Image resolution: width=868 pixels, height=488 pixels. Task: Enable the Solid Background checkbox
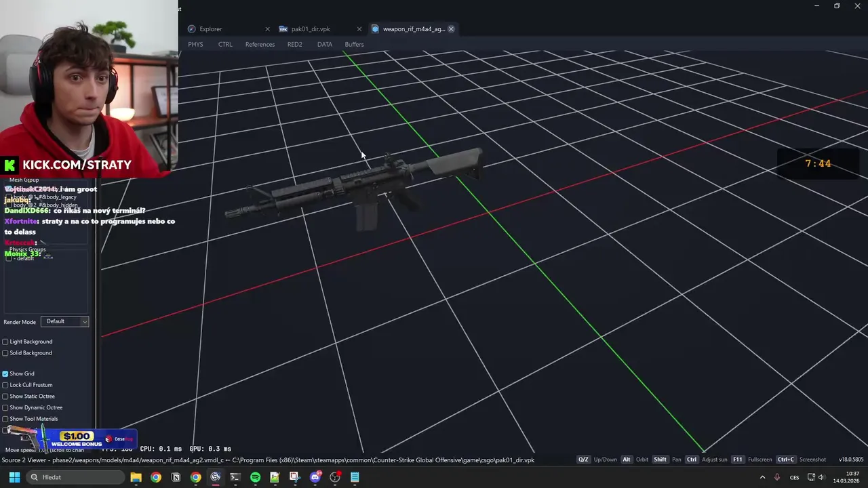[5, 353]
